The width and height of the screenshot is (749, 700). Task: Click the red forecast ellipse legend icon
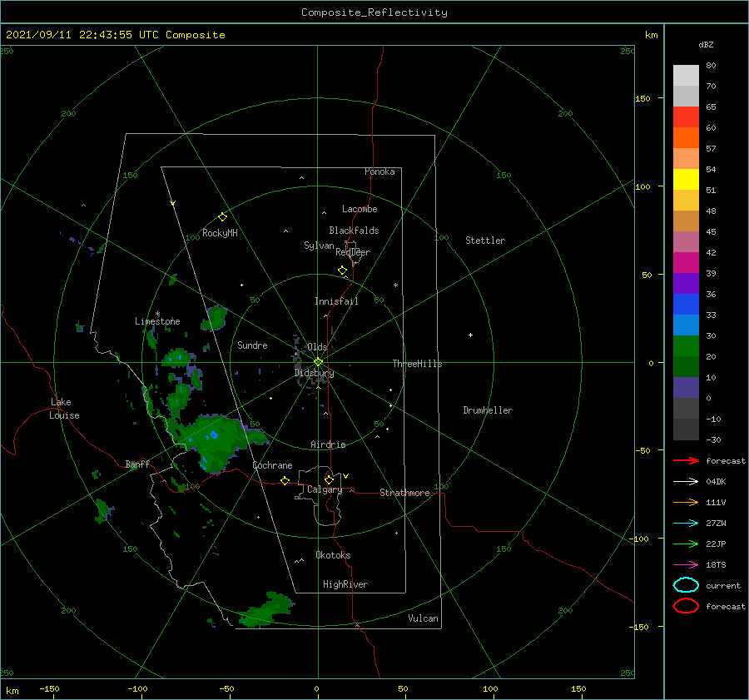tap(686, 606)
